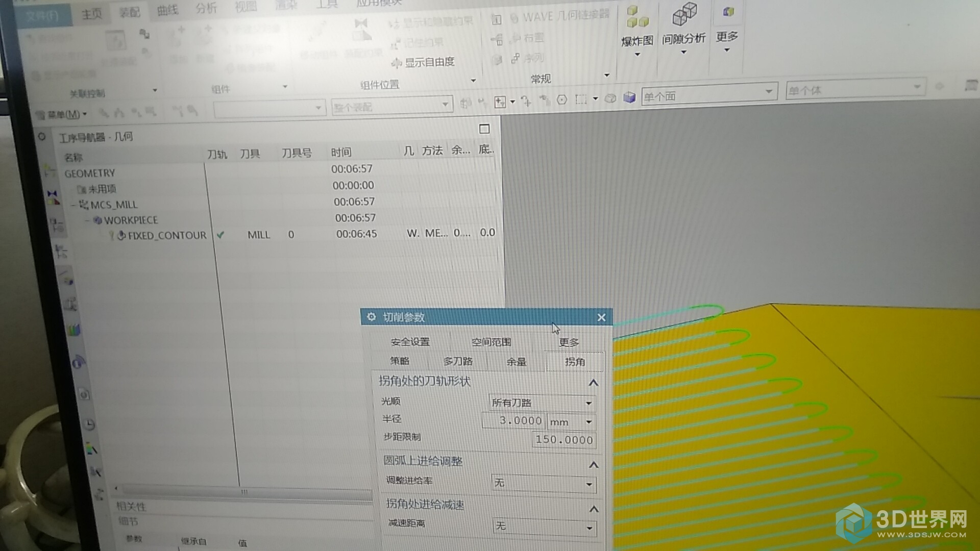Switch to the 更多 dialog tab
The height and width of the screenshot is (551, 980).
click(569, 342)
